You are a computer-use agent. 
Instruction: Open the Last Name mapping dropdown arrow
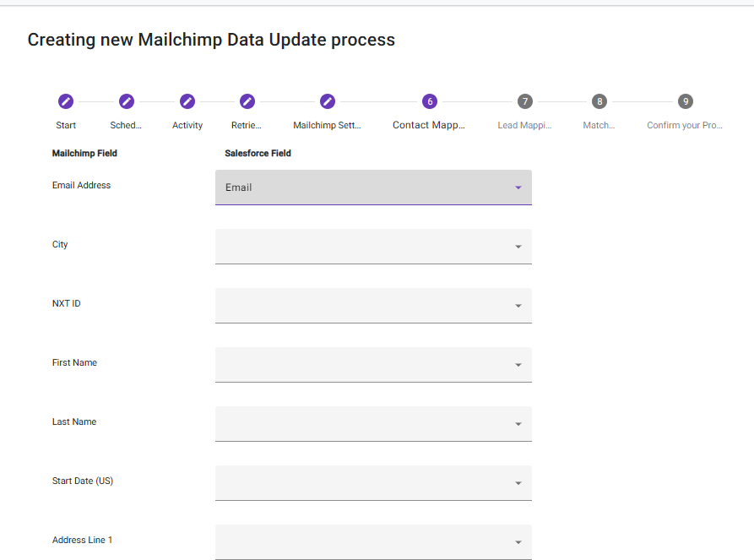518,424
